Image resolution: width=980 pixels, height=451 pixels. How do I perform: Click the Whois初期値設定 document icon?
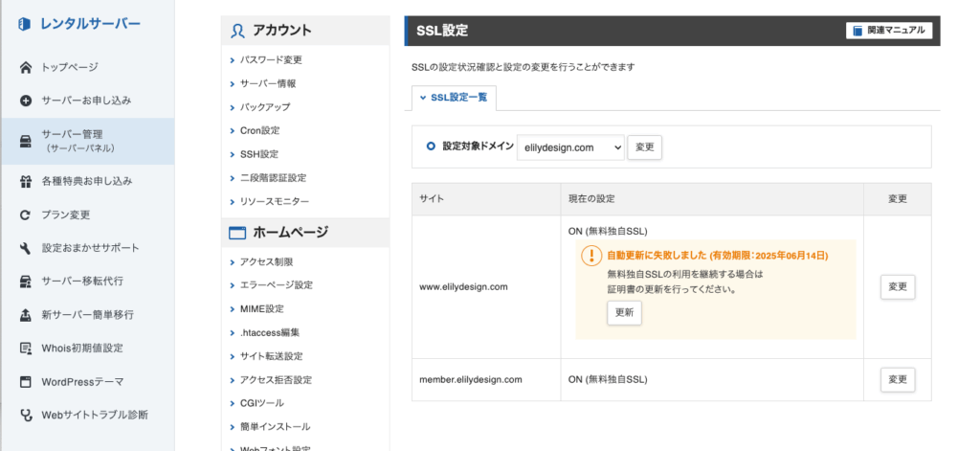tap(26, 348)
